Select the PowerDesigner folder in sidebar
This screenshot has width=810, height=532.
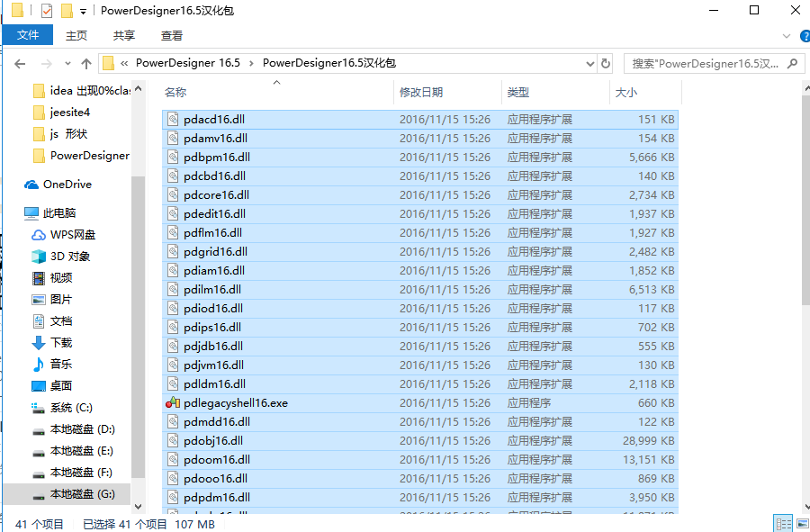click(81, 156)
